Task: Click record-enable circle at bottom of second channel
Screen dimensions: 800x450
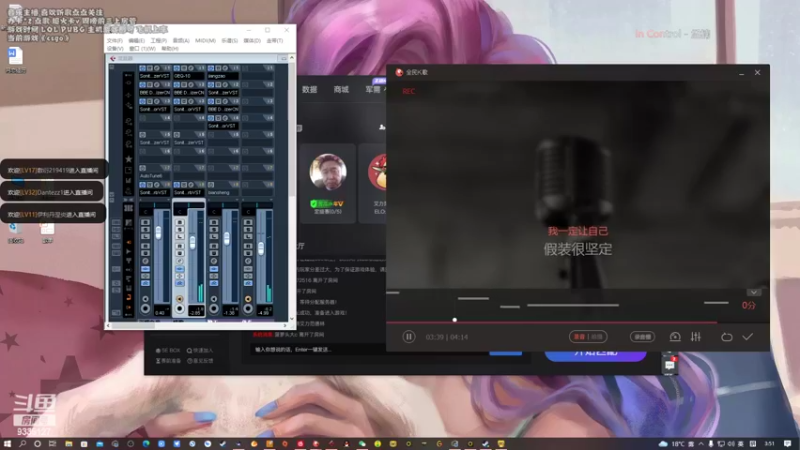Action: tap(180, 309)
